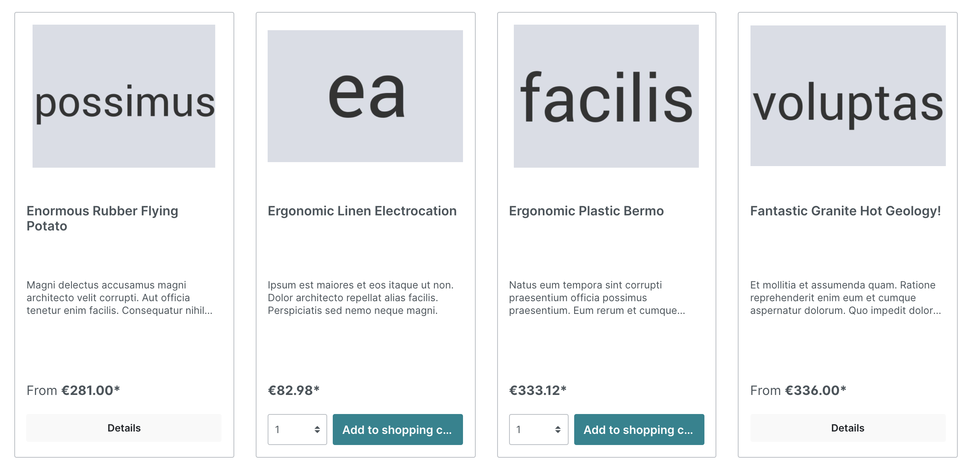Click the description starting 'Magni delectus accusamus'
Screen dimensions: 980x476
[120, 298]
